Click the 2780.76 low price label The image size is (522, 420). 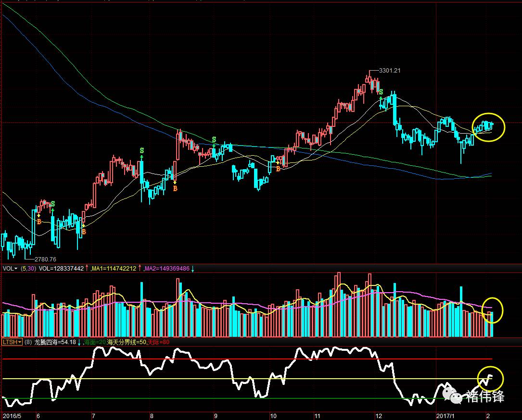[45, 259]
